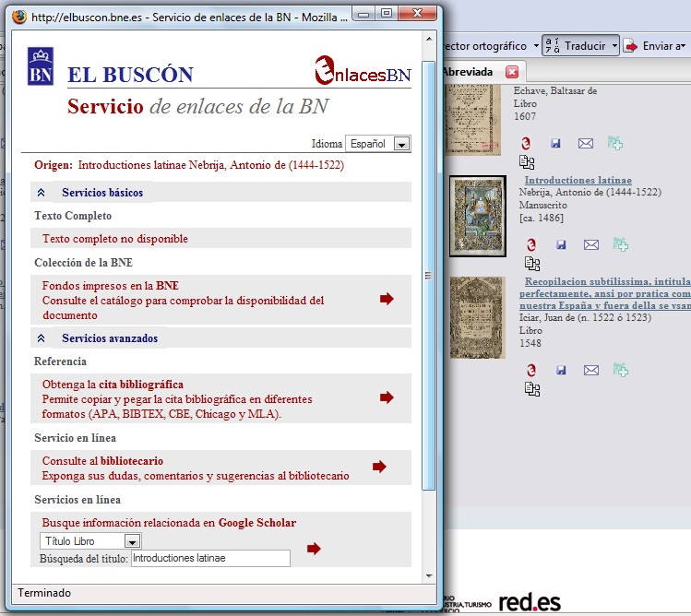
Task: Maximize the El Buscón popup window
Action: point(387,13)
